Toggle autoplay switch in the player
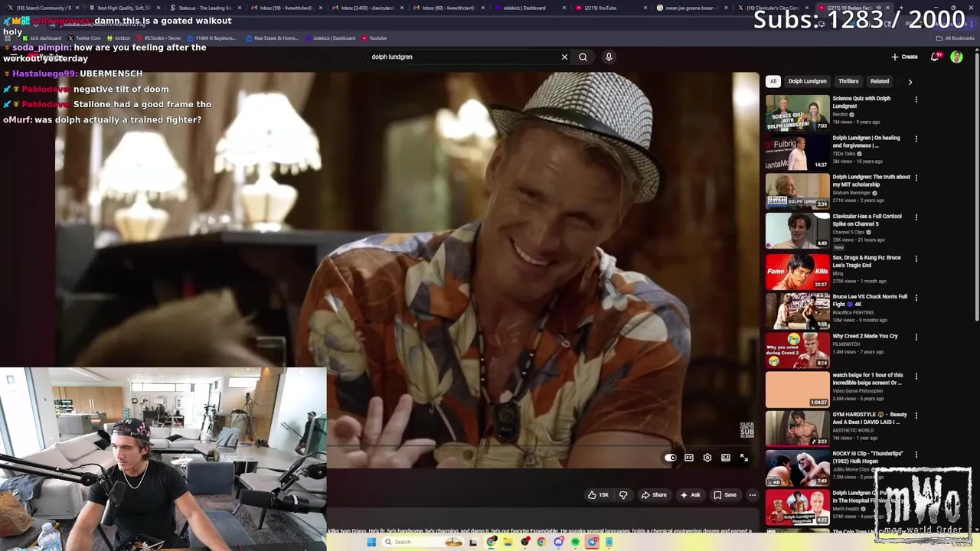The height and width of the screenshot is (551, 980). pyautogui.click(x=671, y=458)
